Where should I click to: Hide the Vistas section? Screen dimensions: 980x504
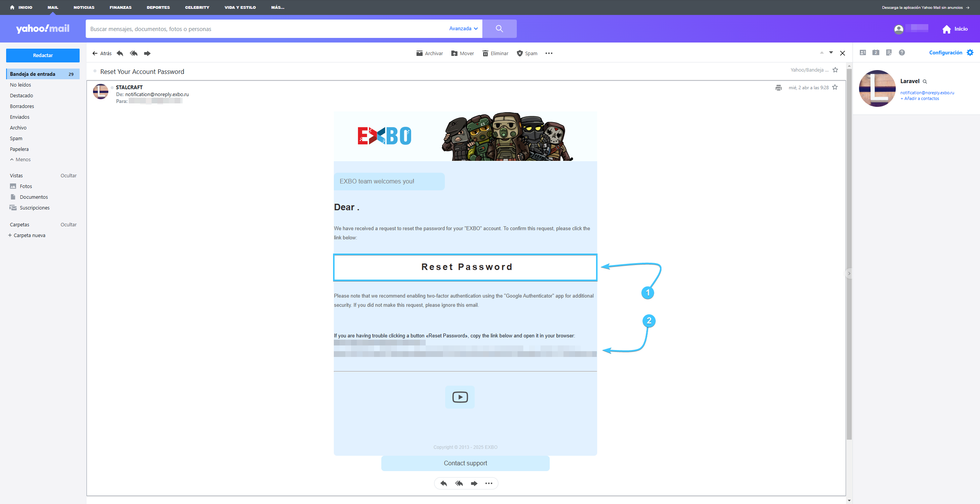coord(69,175)
